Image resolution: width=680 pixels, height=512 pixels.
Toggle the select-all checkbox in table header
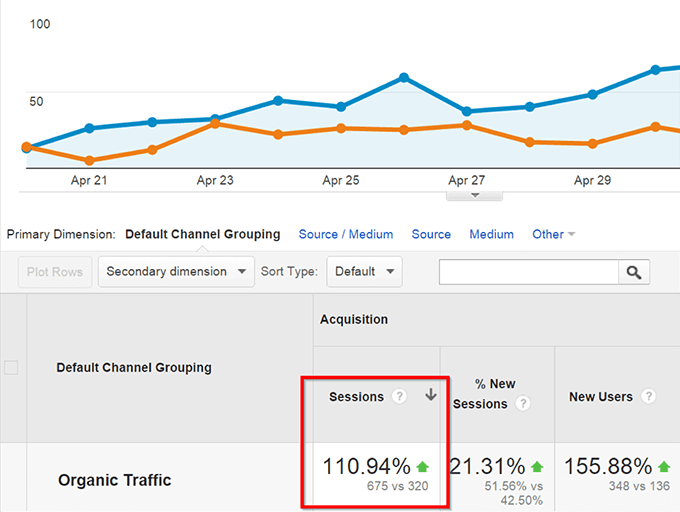pos(11,367)
